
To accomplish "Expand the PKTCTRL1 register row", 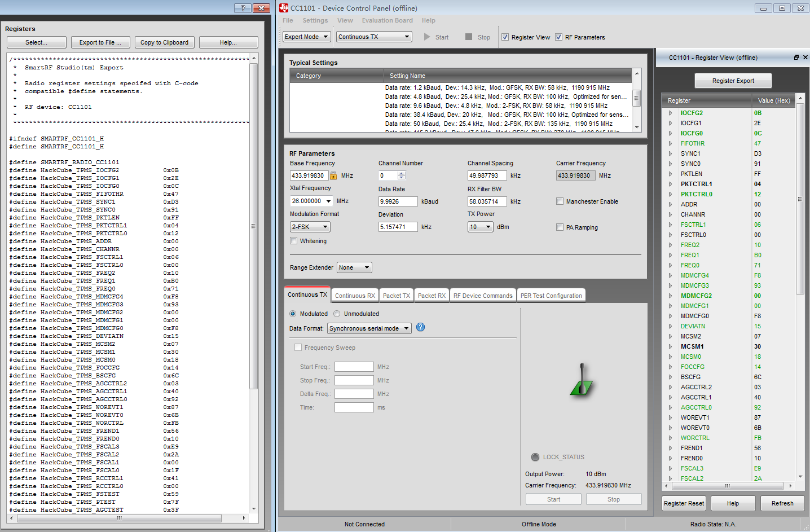I will tap(670, 184).
